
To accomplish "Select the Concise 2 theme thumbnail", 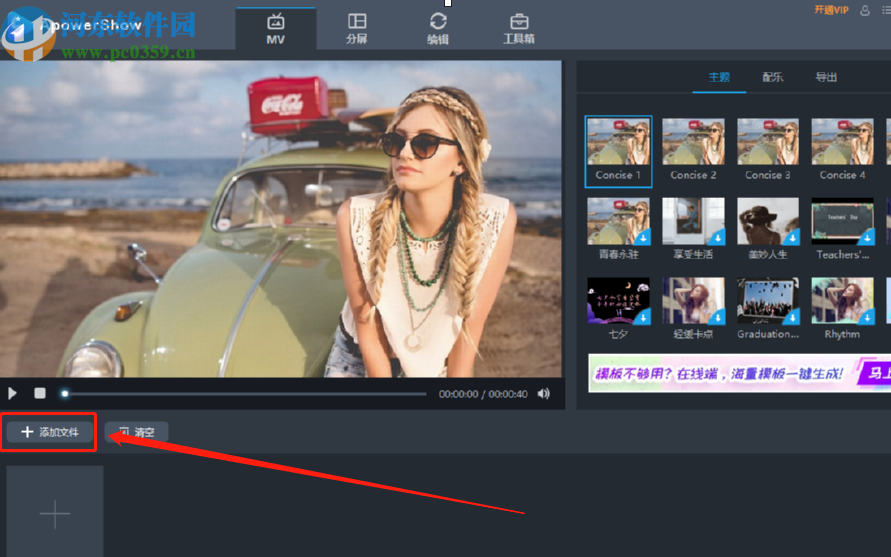I will pyautogui.click(x=693, y=142).
